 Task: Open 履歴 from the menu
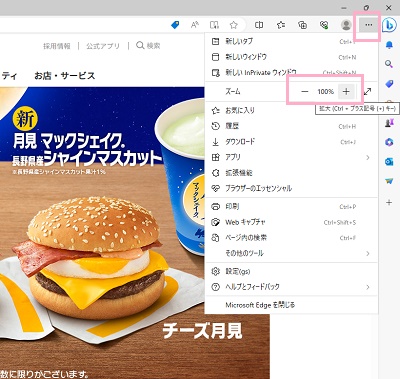(x=291, y=126)
